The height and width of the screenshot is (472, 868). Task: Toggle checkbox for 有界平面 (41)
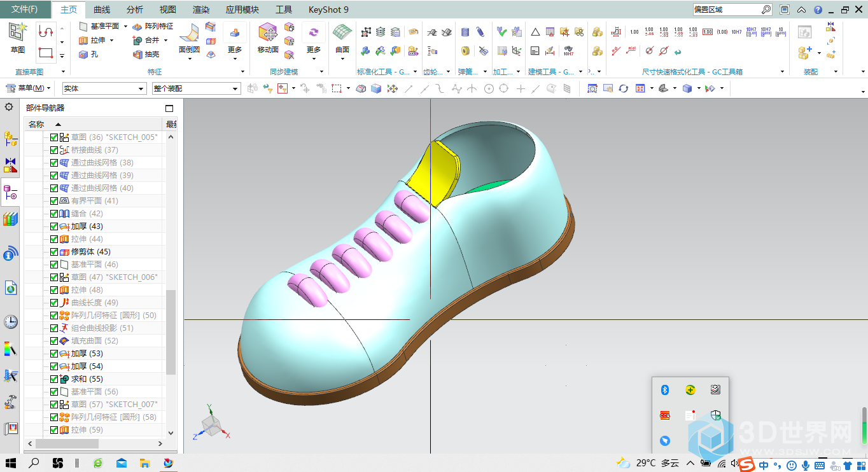tap(54, 201)
